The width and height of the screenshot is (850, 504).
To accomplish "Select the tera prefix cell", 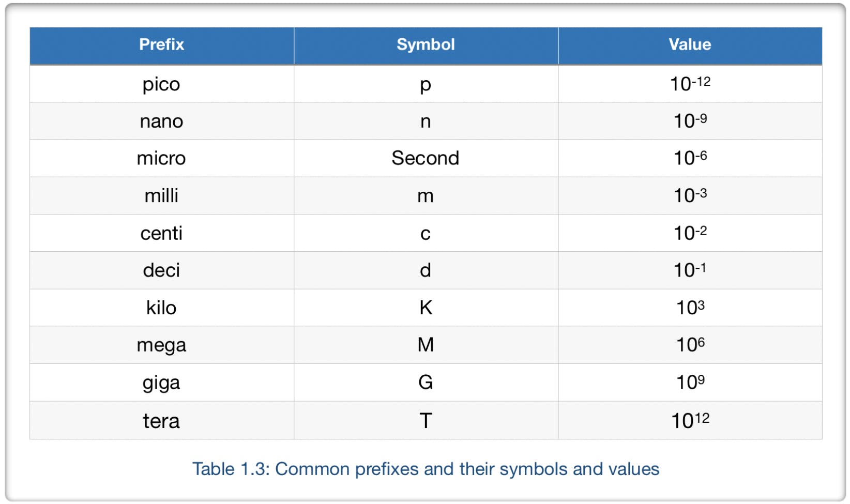I will pyautogui.click(x=161, y=421).
